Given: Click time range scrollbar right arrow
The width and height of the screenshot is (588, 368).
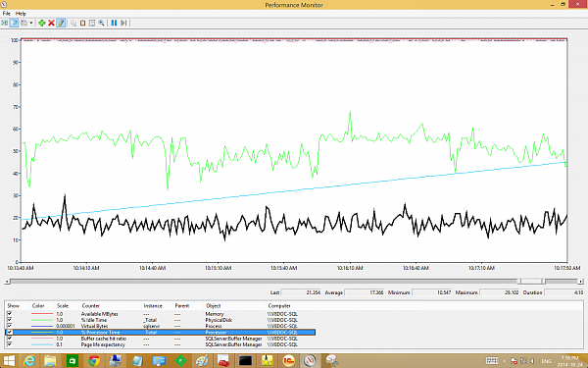Looking at the screenshot, I should [580, 281].
